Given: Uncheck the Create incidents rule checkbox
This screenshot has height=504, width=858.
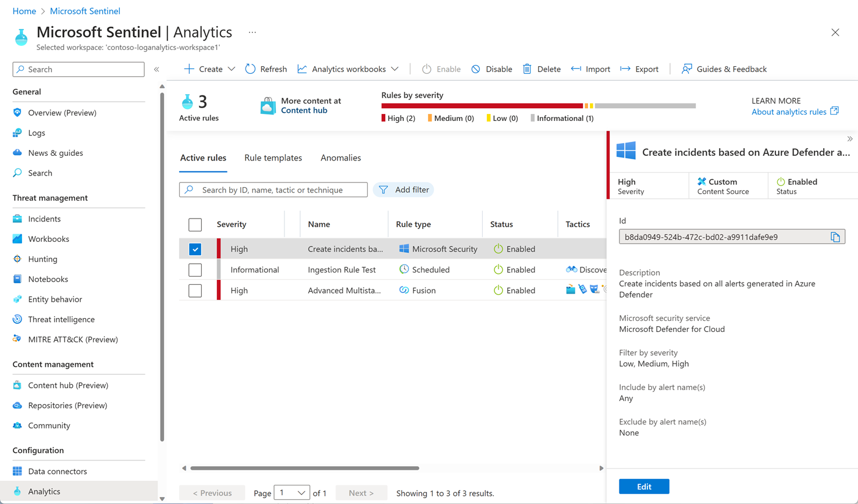Looking at the screenshot, I should point(195,249).
